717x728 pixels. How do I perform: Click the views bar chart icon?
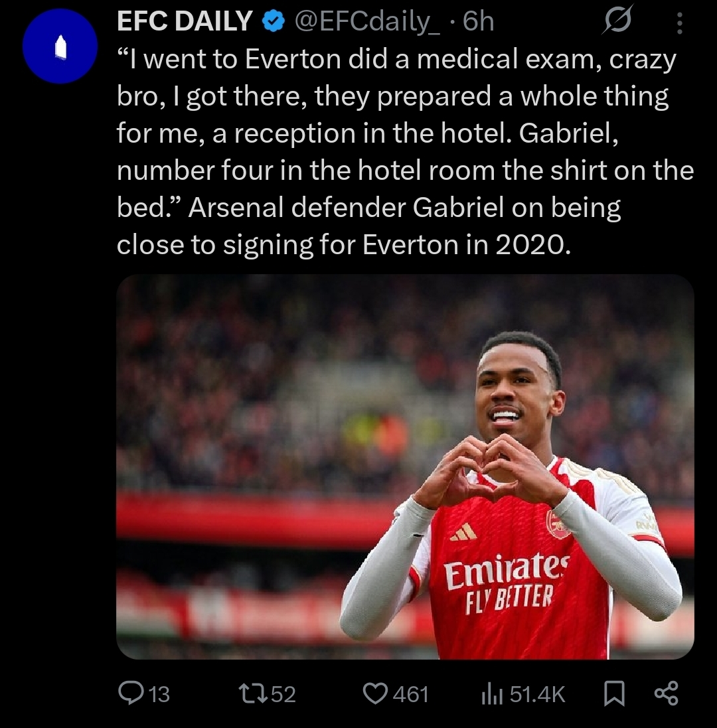[x=491, y=693]
